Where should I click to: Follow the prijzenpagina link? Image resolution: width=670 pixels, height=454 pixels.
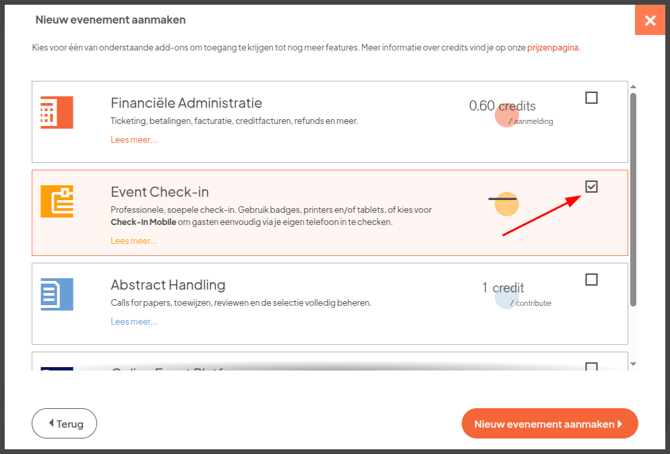[x=551, y=47]
